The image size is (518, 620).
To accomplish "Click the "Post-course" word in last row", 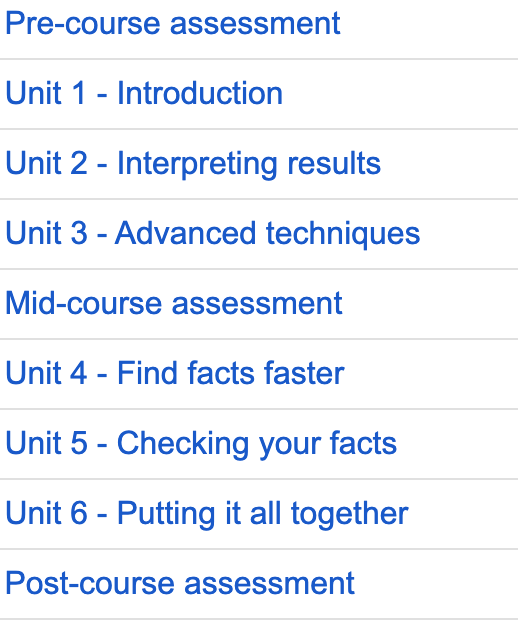I will coord(90,584).
